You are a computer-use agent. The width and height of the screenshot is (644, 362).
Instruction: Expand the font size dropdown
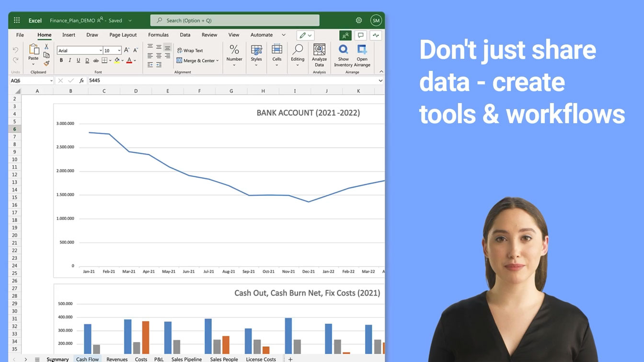tap(119, 50)
